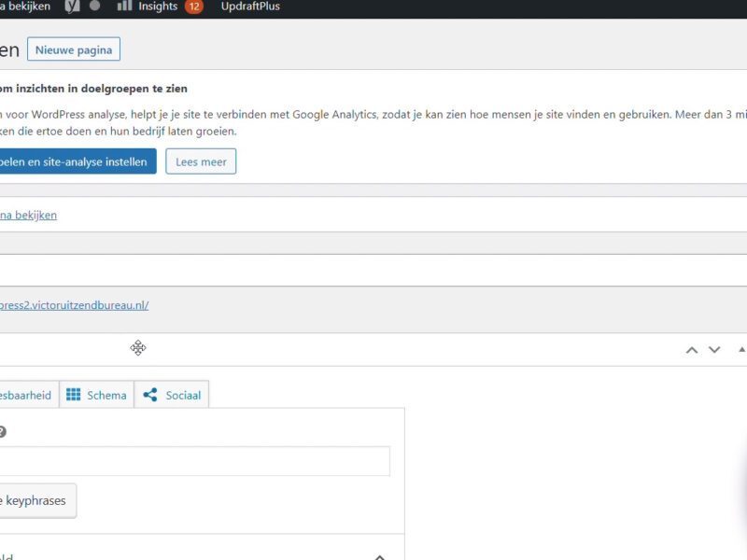Click the Insights bar chart icon

(124, 7)
